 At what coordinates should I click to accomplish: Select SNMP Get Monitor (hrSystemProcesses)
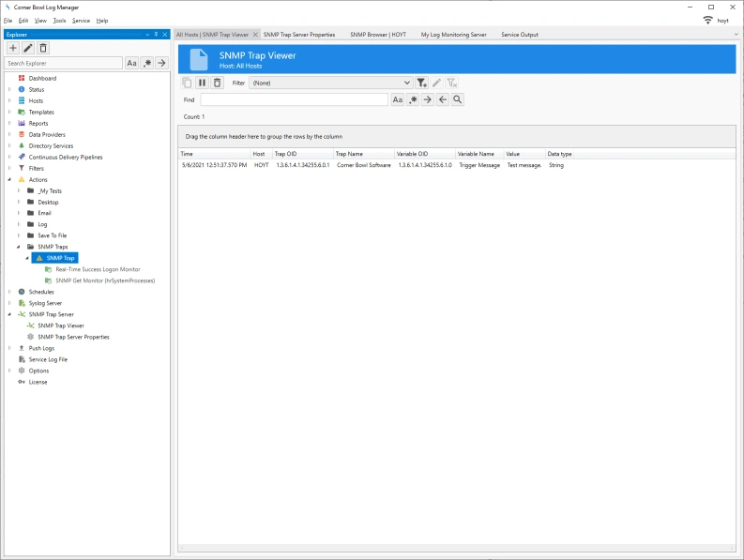105,280
